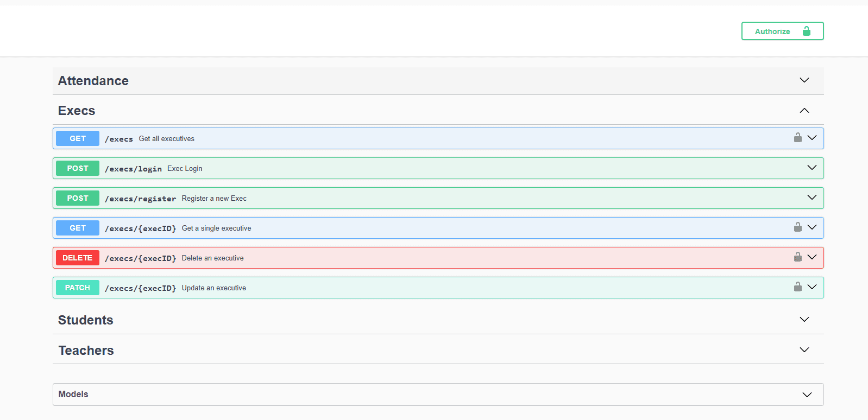Expand the Register a new Exec arrow
The image size is (868, 420).
point(812,198)
